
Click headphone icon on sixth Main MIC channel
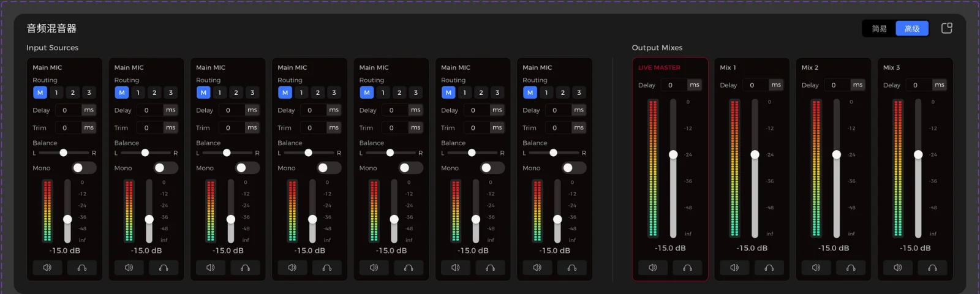[x=490, y=268]
